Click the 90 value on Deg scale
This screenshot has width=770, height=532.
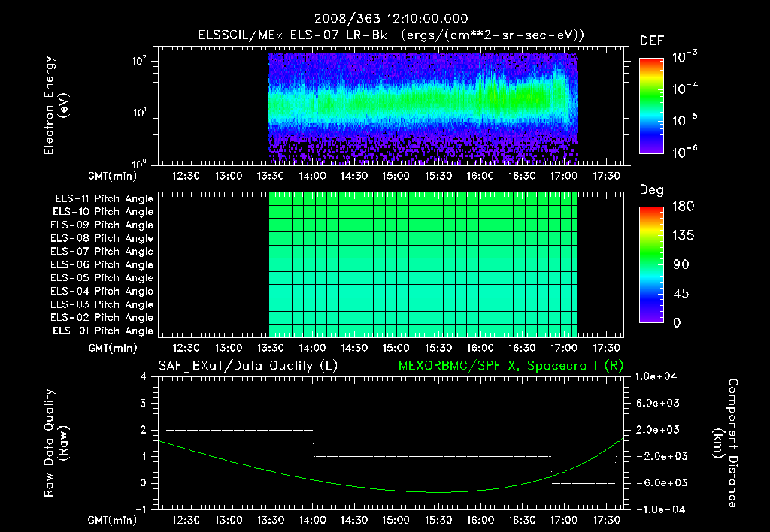(x=681, y=265)
